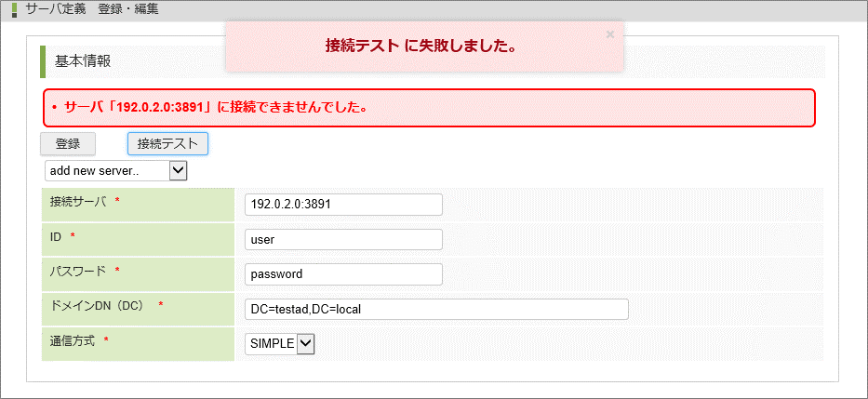Click the green icon beside サーバ定義 title
The height and width of the screenshot is (399, 868).
pos(14,10)
